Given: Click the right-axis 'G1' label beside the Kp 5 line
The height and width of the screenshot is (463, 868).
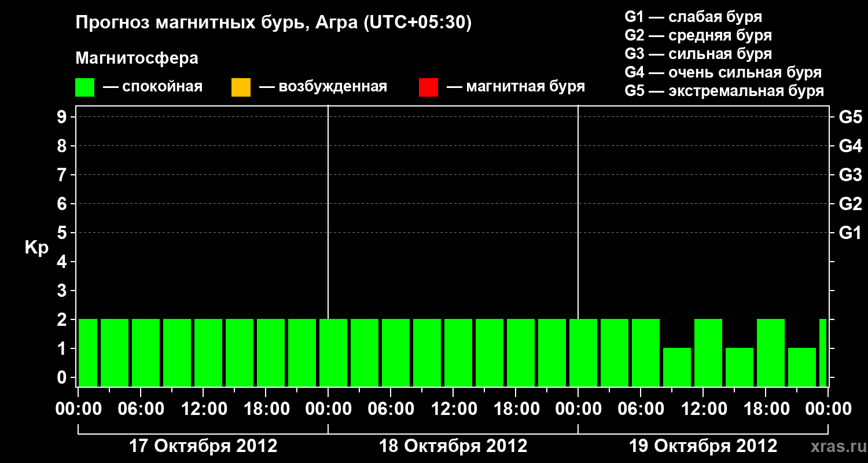Looking at the screenshot, I should pos(850,233).
